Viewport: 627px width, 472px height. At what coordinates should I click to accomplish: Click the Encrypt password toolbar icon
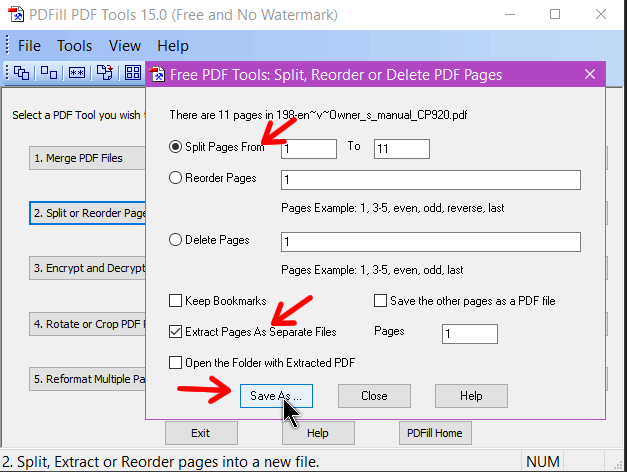click(77, 73)
